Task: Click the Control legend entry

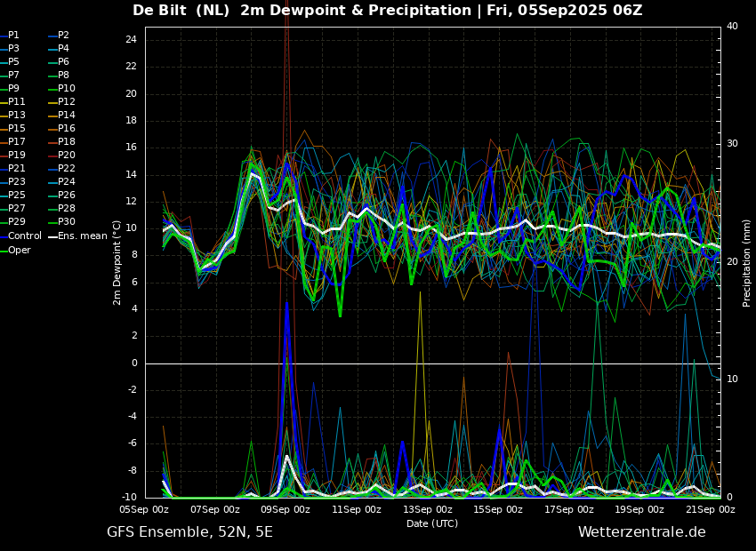Action: tap(20, 236)
